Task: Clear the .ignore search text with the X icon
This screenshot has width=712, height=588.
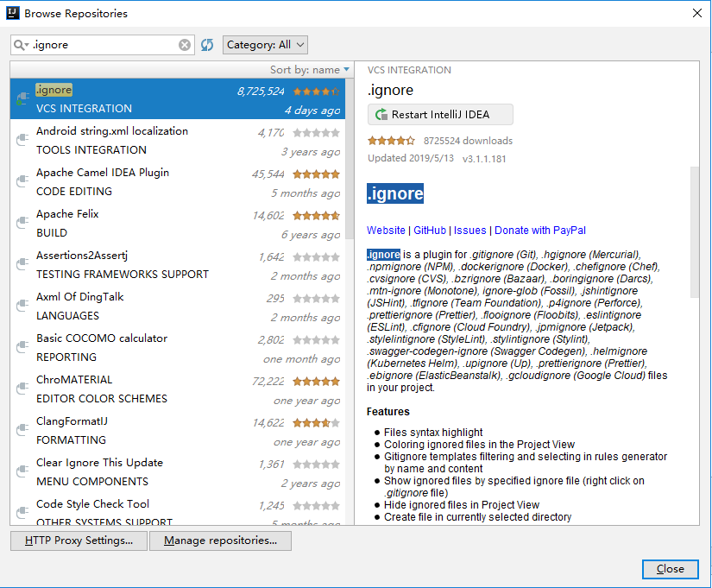Action: coord(185,45)
